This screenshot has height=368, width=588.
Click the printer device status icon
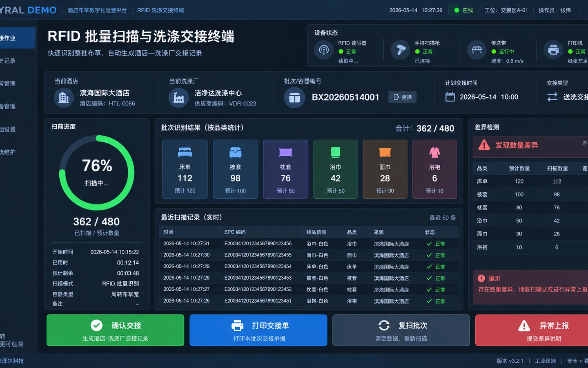(x=553, y=50)
